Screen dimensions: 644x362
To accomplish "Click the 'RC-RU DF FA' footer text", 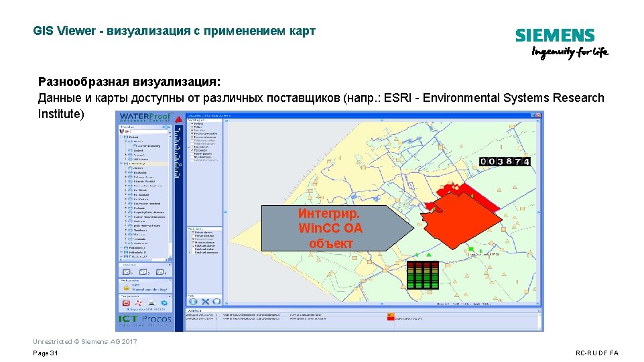I will 597,353.
